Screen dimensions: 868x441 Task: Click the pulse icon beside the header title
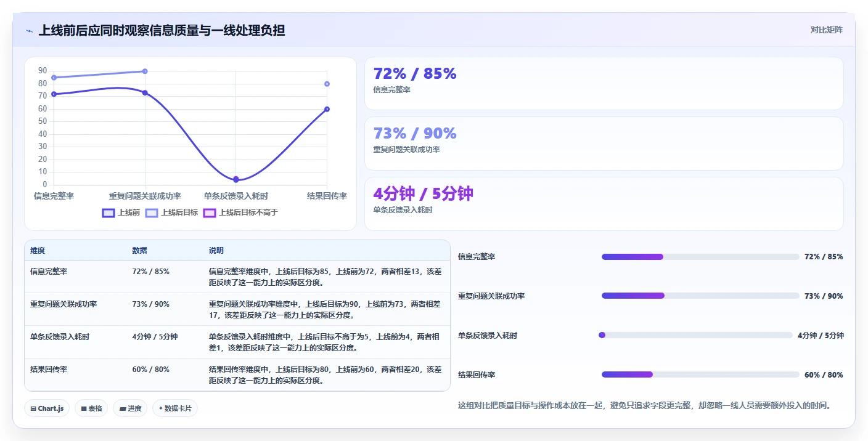30,30
